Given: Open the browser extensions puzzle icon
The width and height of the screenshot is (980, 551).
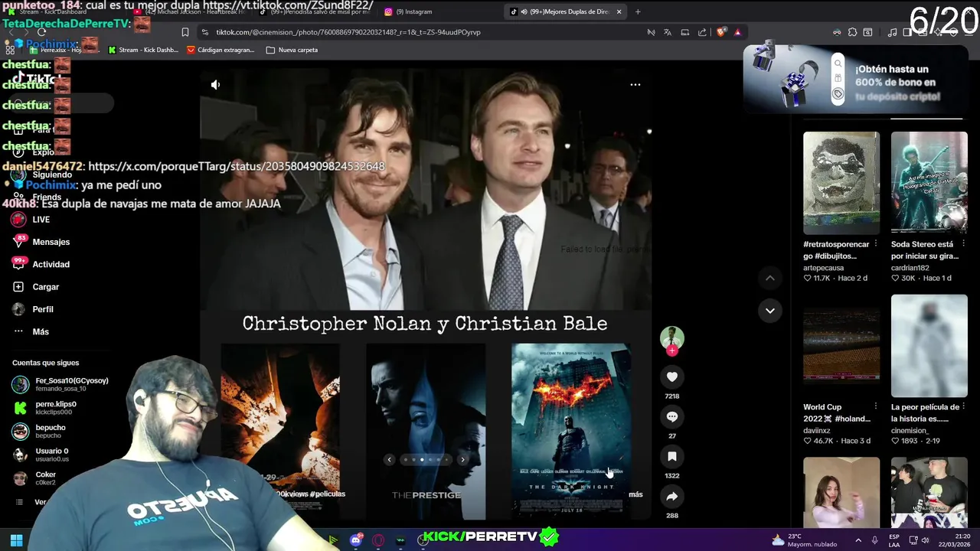Looking at the screenshot, I should (x=852, y=32).
